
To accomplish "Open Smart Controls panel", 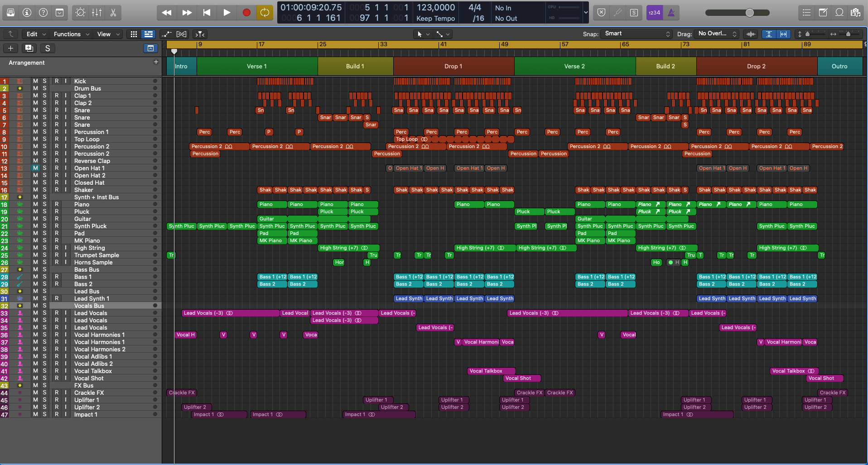I will [80, 13].
